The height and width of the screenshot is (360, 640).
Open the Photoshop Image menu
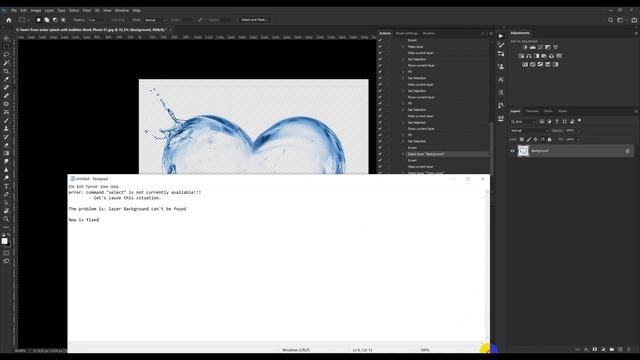[36, 10]
